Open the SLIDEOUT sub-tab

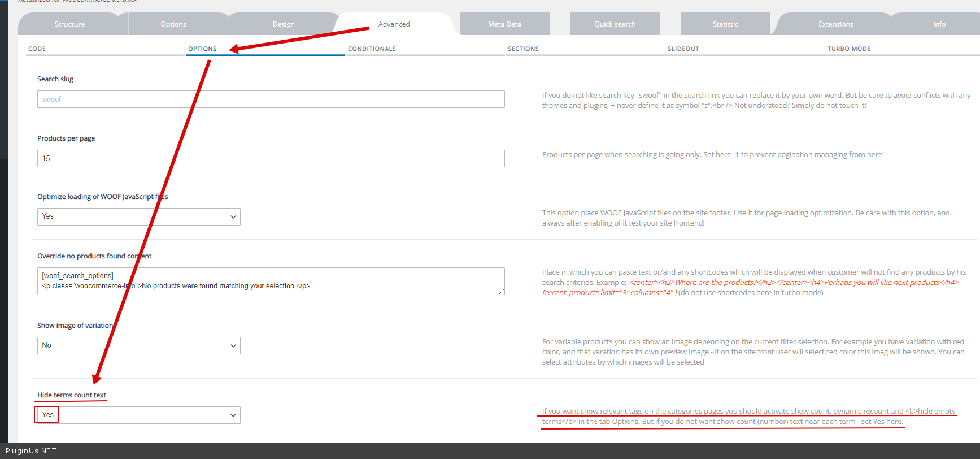(683, 49)
